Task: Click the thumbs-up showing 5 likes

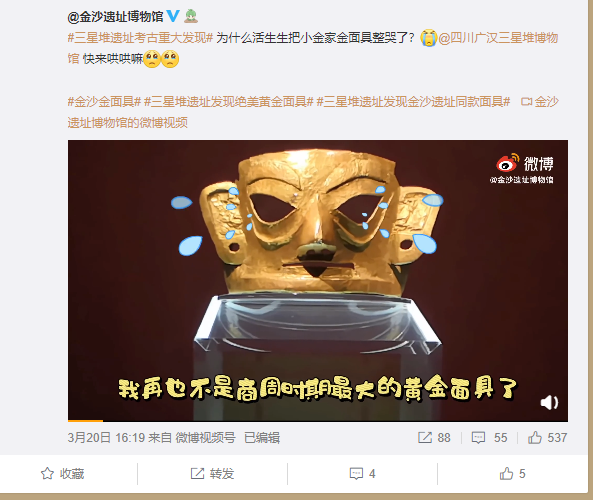Action: coord(512,474)
